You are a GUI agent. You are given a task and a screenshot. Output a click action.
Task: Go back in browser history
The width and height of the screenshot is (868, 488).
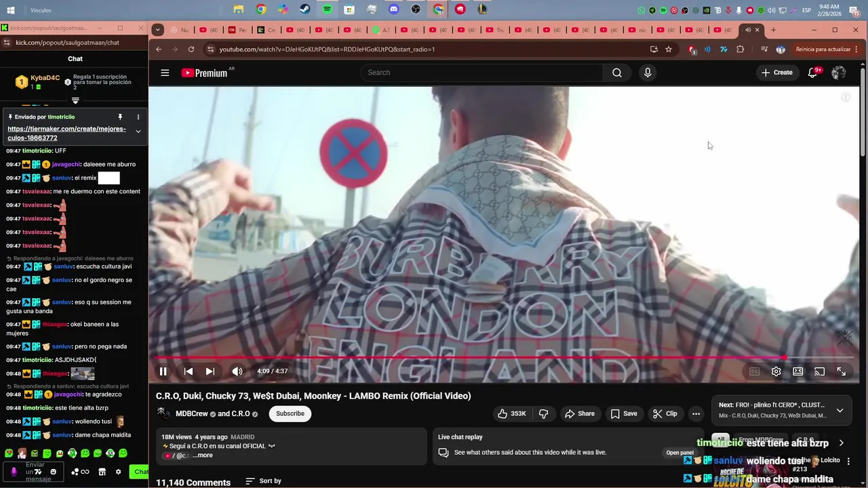[x=159, y=49]
